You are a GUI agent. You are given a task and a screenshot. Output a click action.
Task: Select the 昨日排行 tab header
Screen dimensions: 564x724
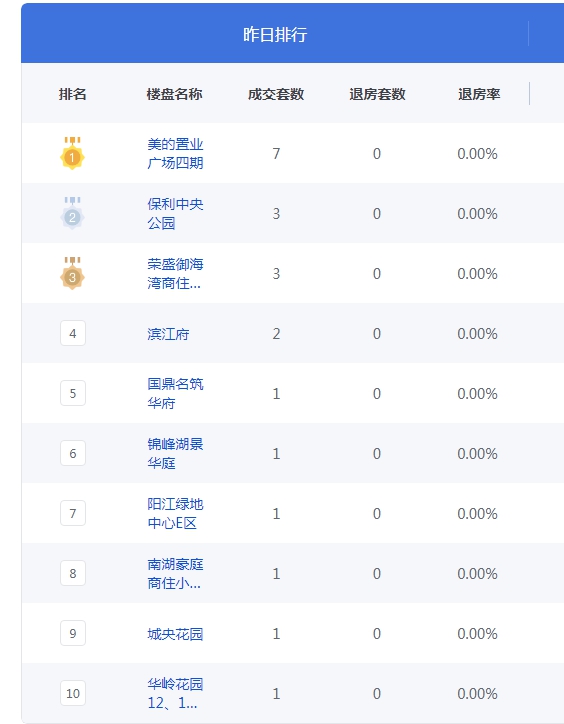tap(275, 34)
